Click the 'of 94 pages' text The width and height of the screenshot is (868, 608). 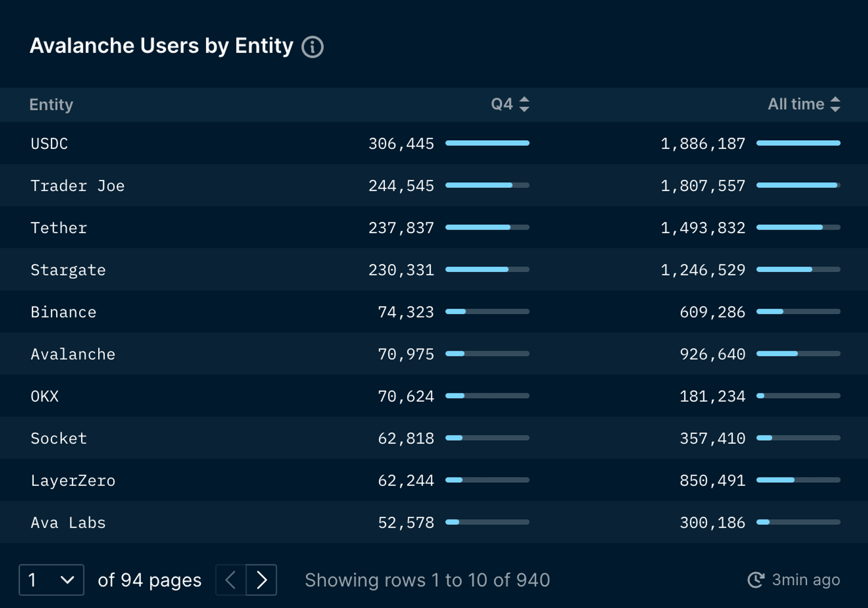[x=150, y=580]
